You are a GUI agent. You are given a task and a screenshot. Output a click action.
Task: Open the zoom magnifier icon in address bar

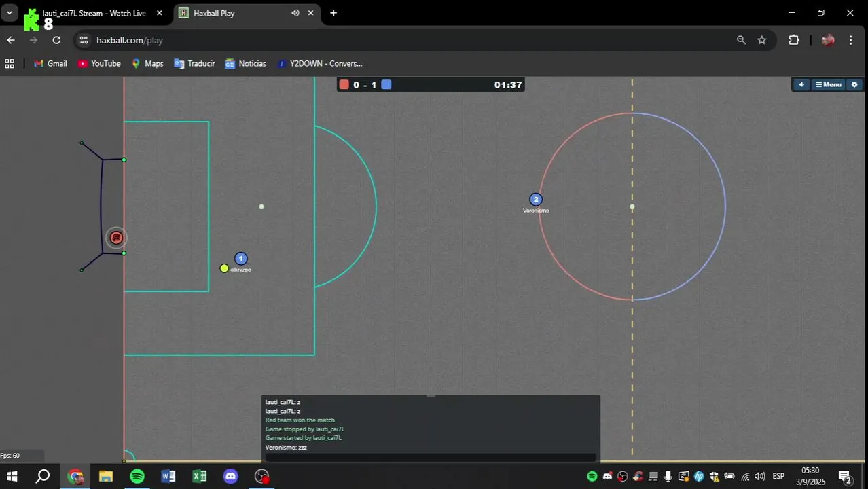tap(741, 40)
